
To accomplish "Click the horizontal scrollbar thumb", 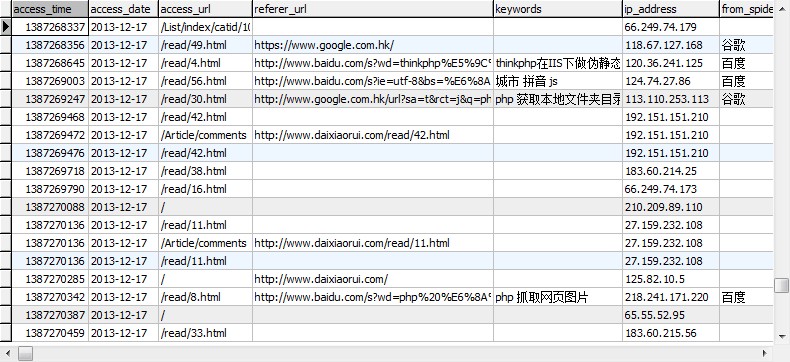I will [x=25, y=353].
